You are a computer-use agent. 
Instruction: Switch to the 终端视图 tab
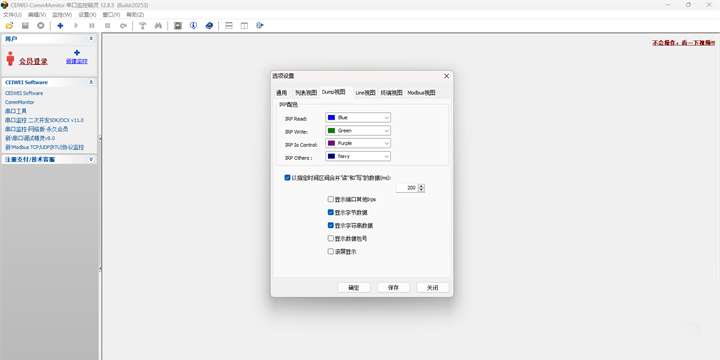392,93
